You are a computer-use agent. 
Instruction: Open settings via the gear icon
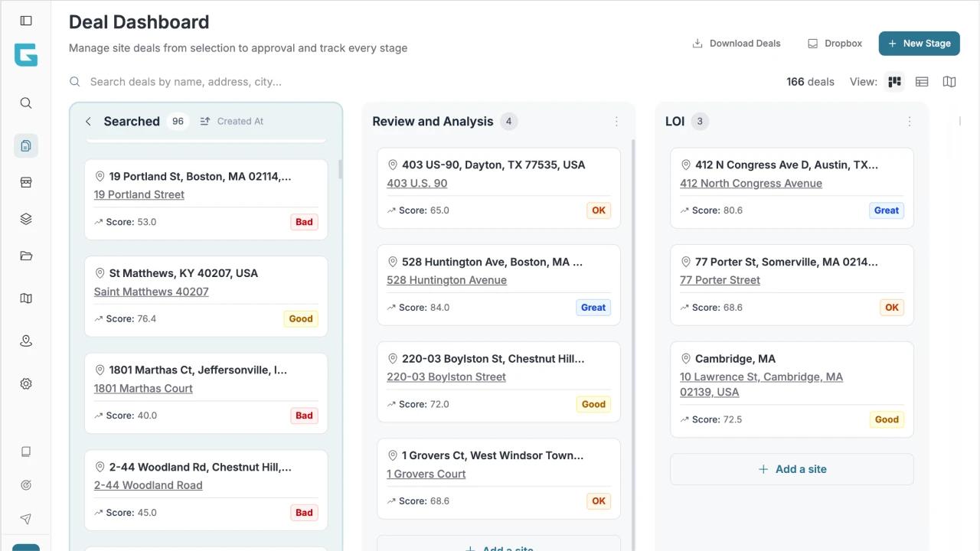tap(25, 383)
